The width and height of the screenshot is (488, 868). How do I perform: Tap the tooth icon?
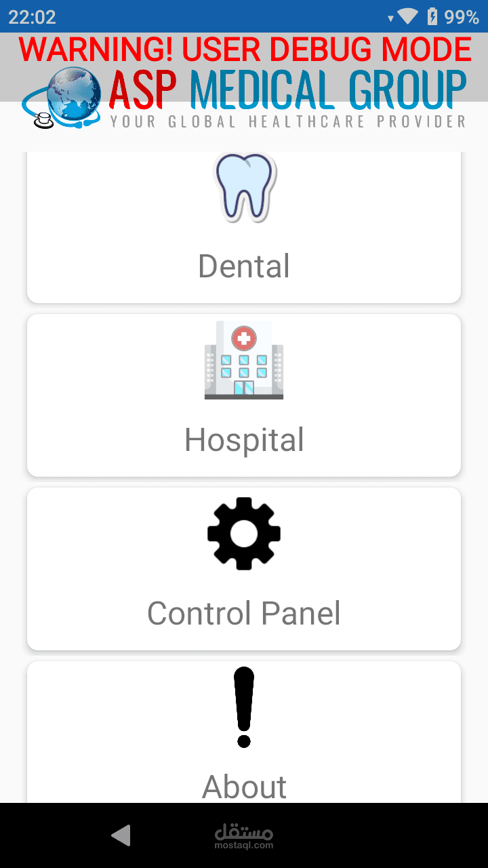(x=244, y=188)
